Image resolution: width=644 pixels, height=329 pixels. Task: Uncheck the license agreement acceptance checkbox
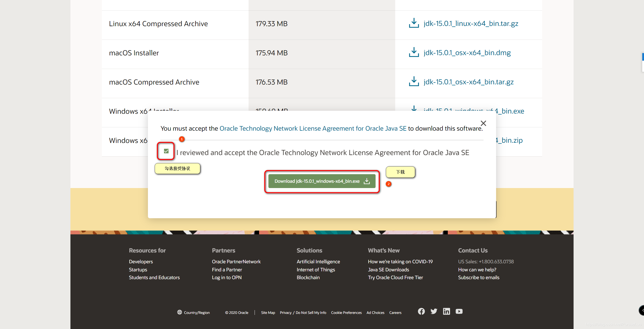coord(166,151)
